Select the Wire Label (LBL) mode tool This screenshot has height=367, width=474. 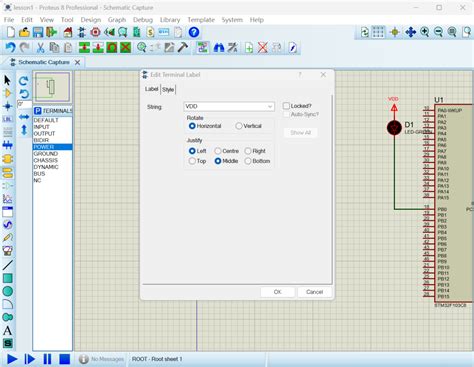click(7, 119)
